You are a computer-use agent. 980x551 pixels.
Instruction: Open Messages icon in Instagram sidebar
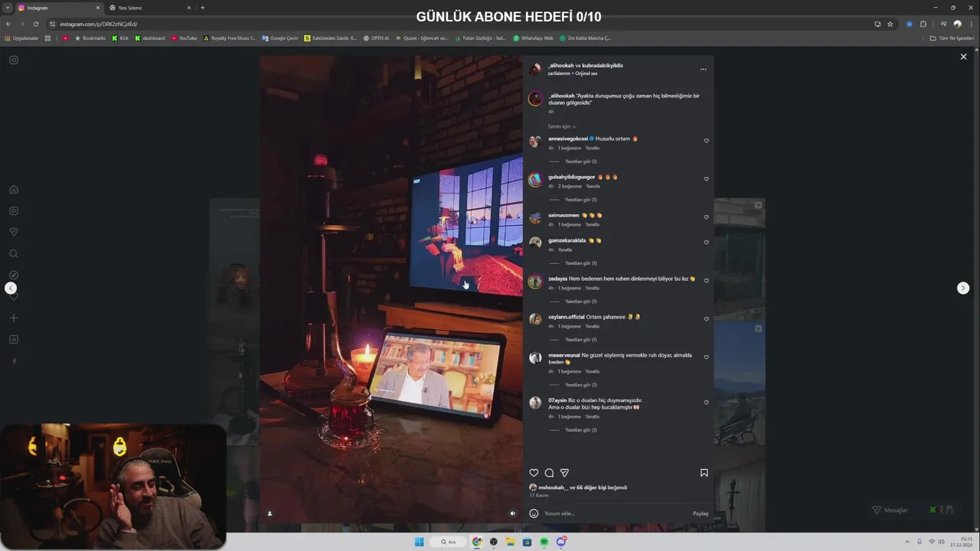click(14, 232)
